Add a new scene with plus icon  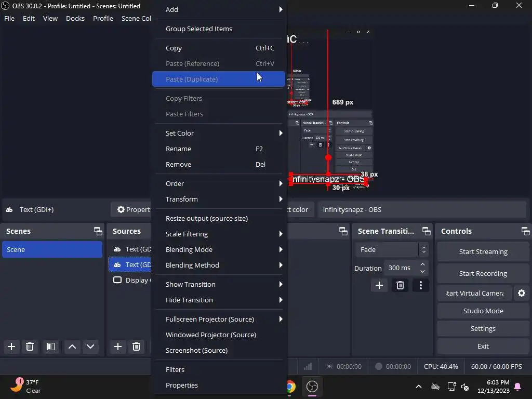(11, 347)
